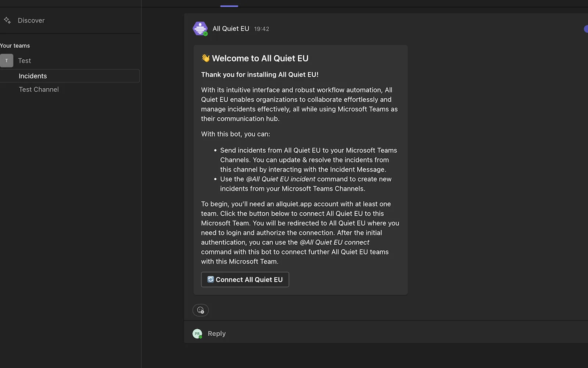588x368 pixels.
Task: Click into the Reply field
Action: (x=386, y=334)
